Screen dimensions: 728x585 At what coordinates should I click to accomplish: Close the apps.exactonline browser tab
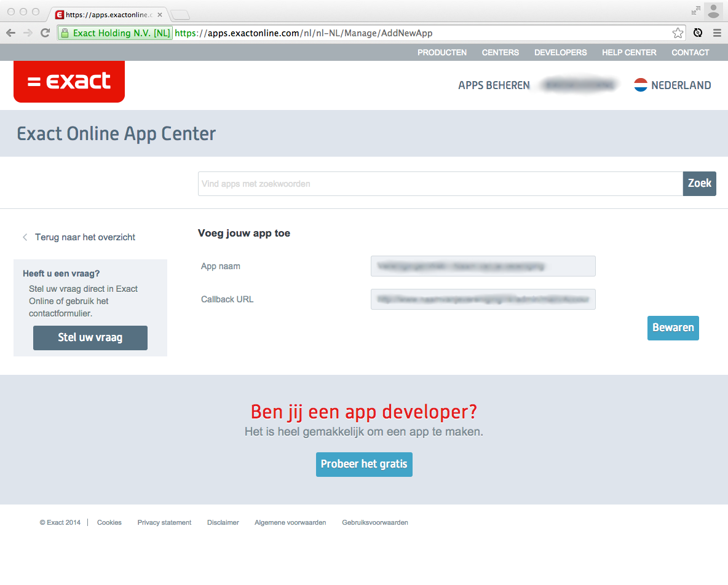point(160,15)
